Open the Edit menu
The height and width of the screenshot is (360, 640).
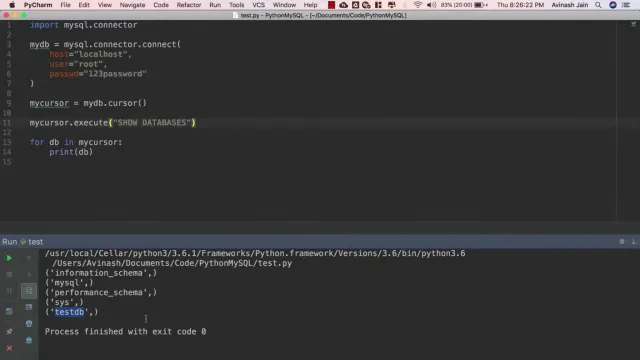pos(84,5)
